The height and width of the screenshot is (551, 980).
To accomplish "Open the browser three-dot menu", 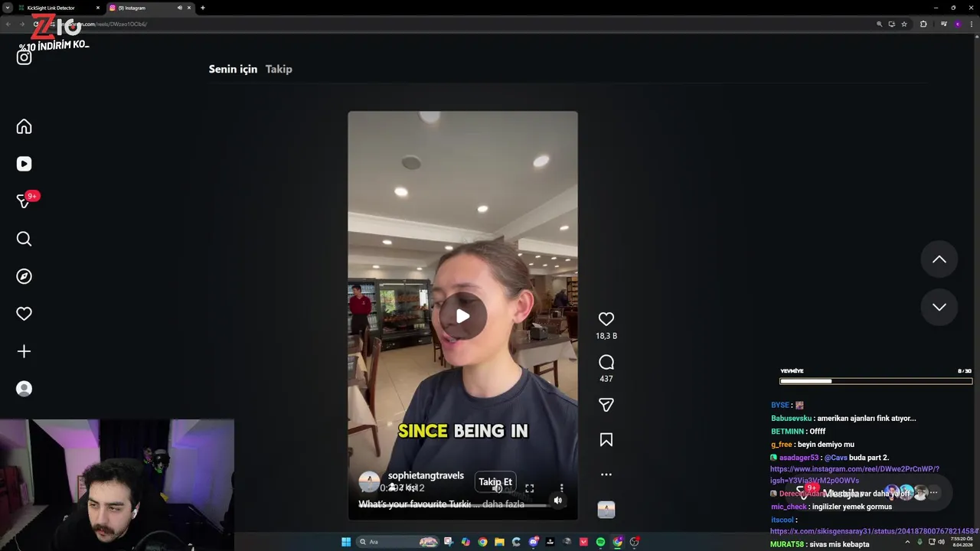I will [972, 24].
